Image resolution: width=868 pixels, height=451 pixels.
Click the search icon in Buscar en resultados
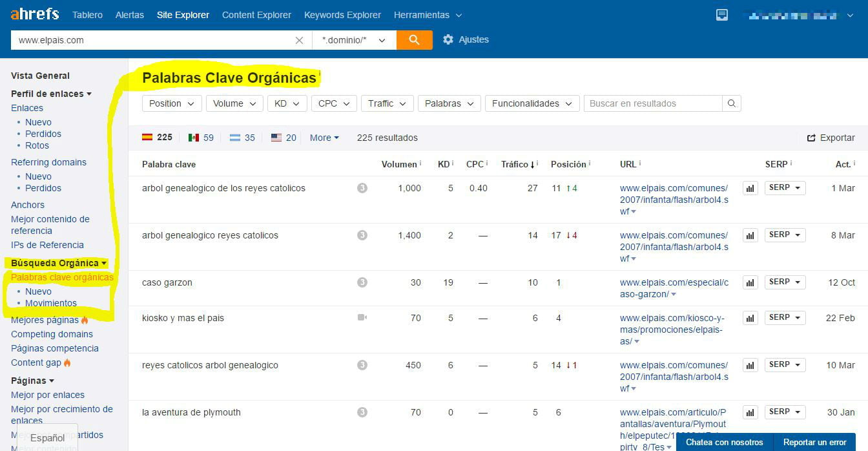click(732, 103)
